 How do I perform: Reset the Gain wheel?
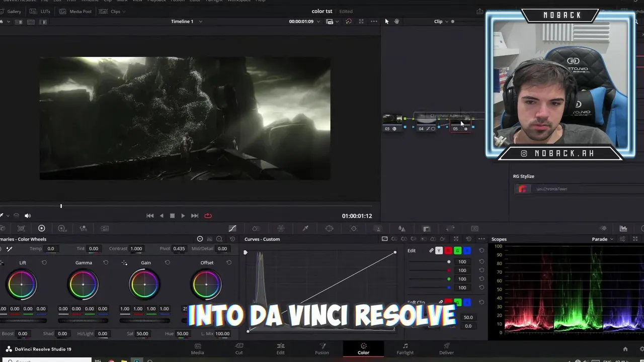tap(168, 262)
